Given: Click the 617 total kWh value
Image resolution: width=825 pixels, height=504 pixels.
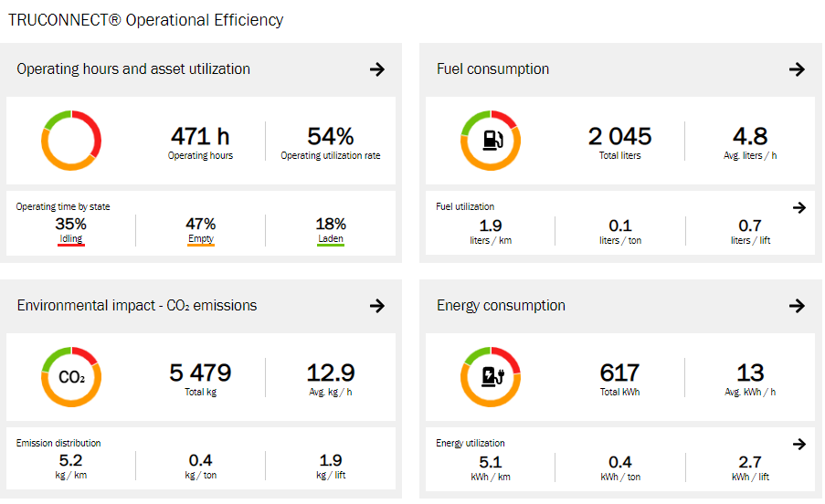Looking at the screenshot, I should 619,373.
